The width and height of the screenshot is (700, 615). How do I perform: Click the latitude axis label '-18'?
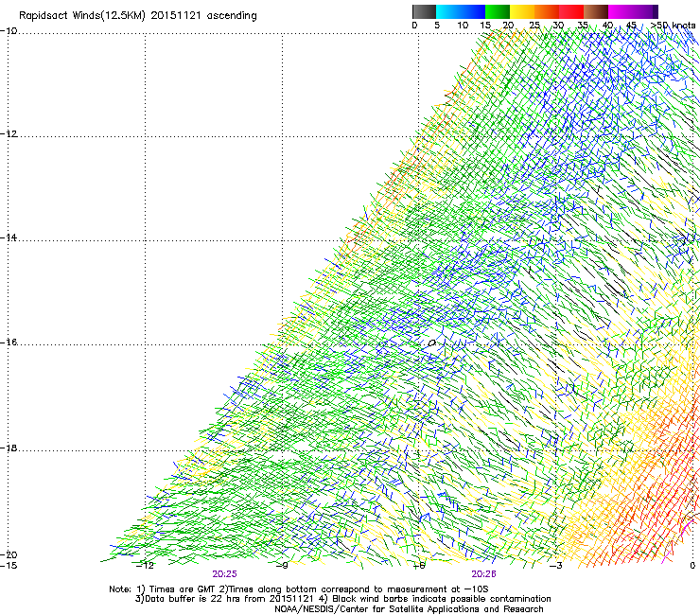coord(9,448)
